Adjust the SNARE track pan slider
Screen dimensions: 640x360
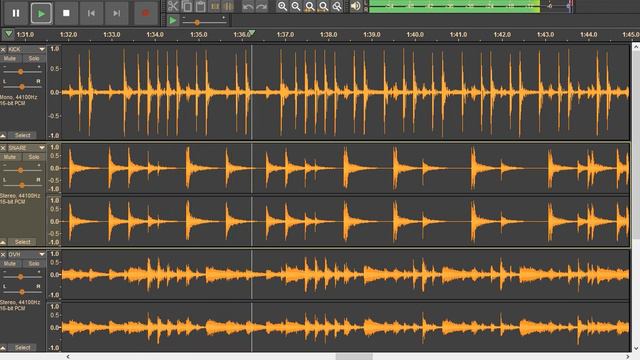(21, 184)
